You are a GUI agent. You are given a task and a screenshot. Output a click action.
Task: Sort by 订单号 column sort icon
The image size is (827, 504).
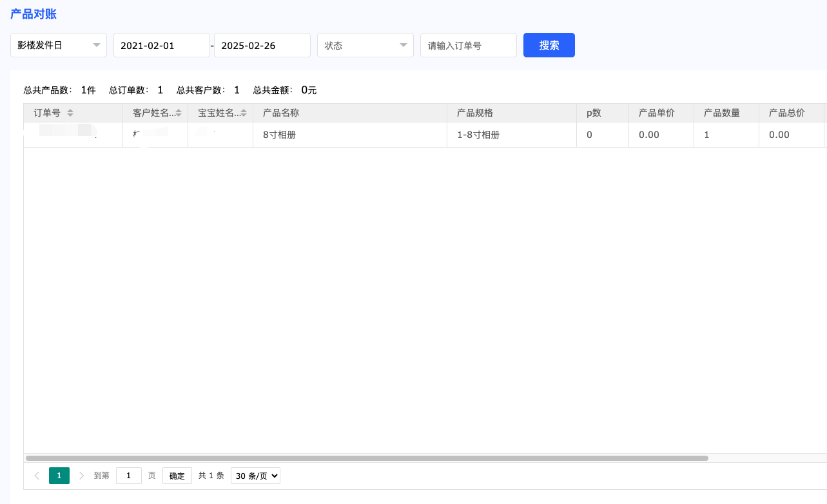pos(70,113)
